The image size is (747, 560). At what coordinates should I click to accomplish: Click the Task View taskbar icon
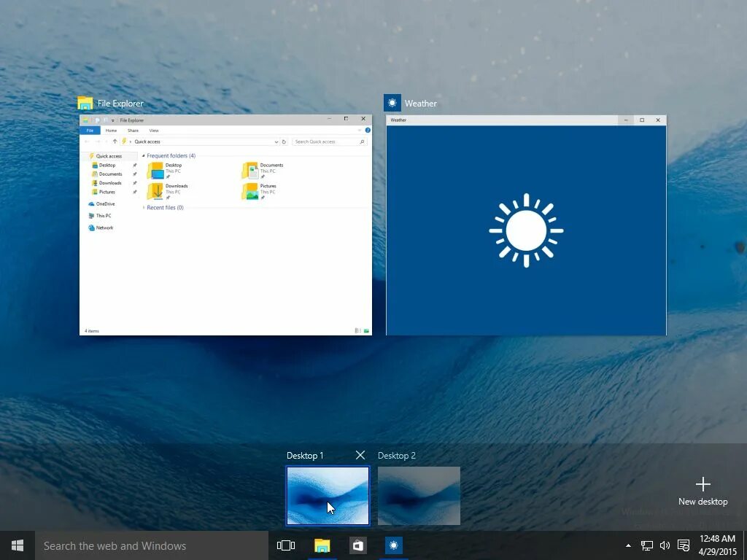click(x=286, y=545)
